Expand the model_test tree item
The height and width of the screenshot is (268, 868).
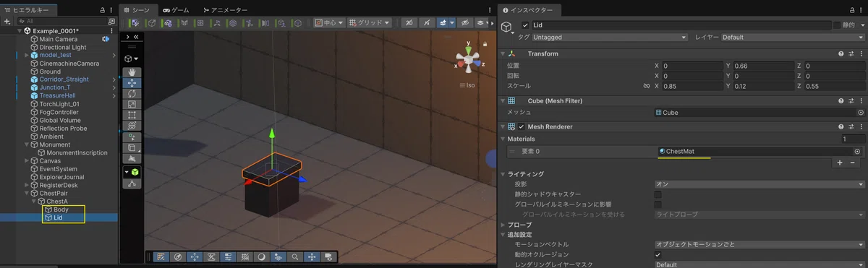click(x=27, y=55)
